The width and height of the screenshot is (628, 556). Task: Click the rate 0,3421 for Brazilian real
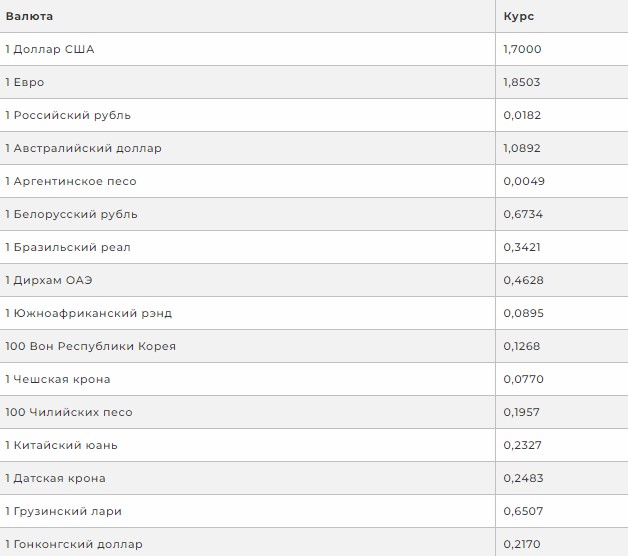(523, 247)
